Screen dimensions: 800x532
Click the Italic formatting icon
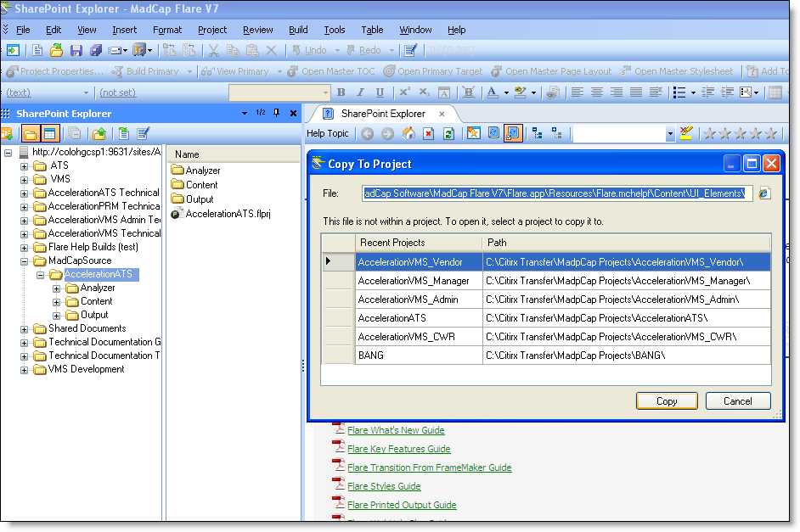[x=360, y=92]
